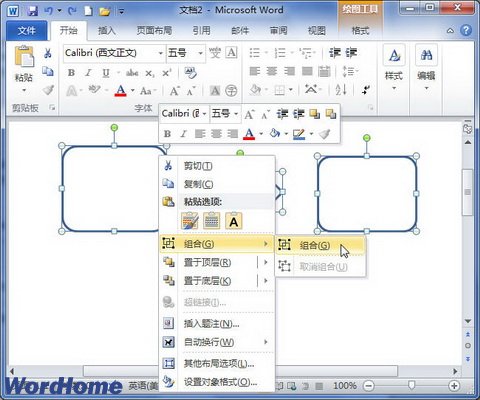This screenshot has height=400, width=480.
Task: Click the Keep Source Formatting paste option icon
Action: pyautogui.click(x=190, y=221)
